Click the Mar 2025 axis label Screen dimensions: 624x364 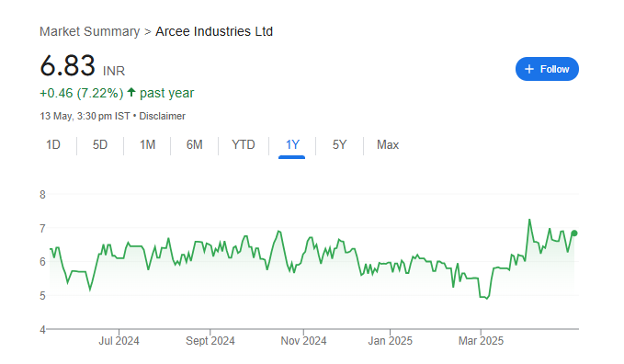(481, 341)
